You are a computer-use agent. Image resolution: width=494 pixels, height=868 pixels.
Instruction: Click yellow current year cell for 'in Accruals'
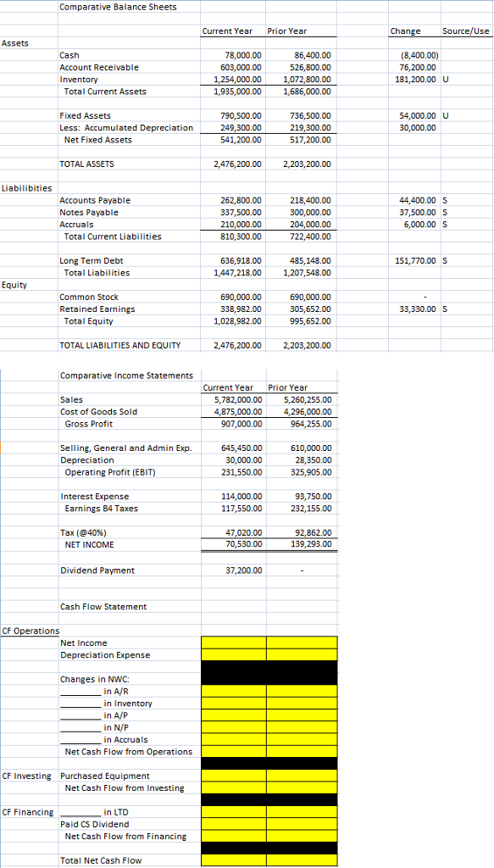[x=234, y=739]
